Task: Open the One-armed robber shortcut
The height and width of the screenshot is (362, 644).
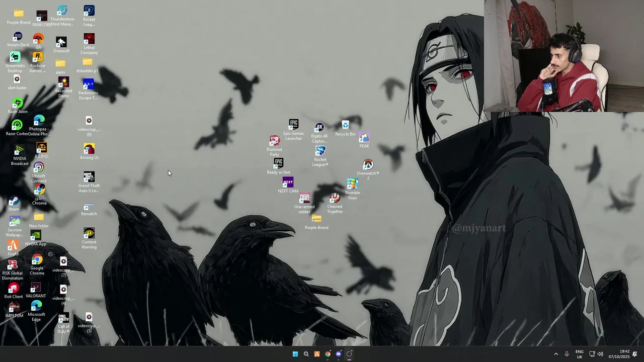Action: pyautogui.click(x=304, y=204)
